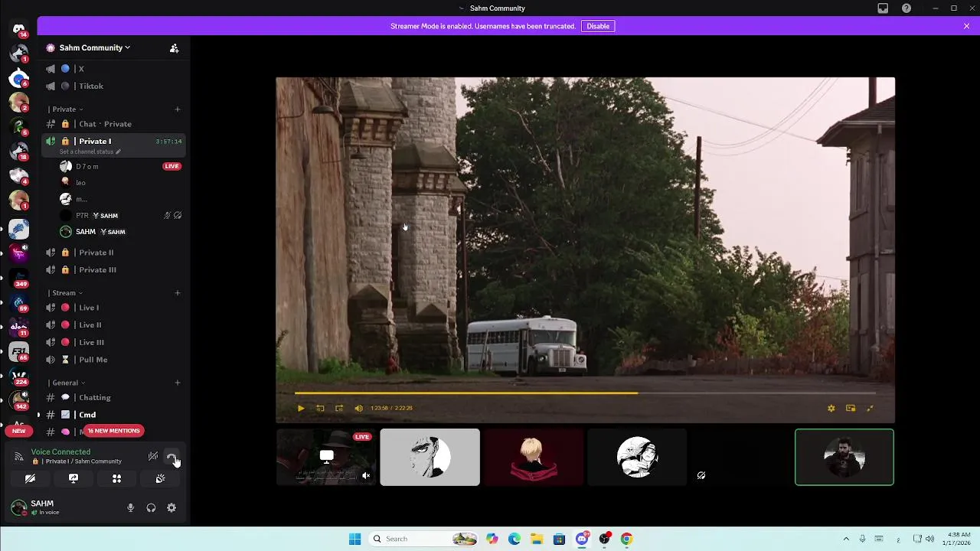The width and height of the screenshot is (980, 551).
Task: Click Set a channel status
Action: pyautogui.click(x=90, y=152)
